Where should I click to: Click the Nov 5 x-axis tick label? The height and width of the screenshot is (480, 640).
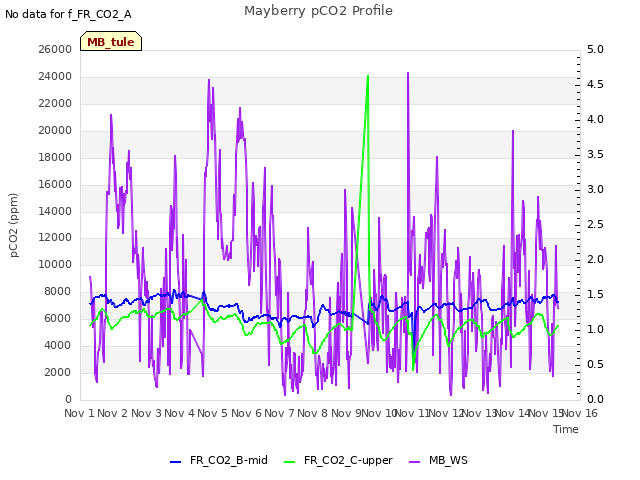[x=213, y=413]
